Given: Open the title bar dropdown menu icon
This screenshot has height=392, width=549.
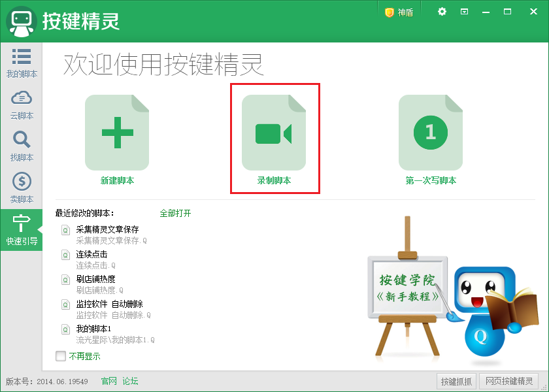Looking at the screenshot, I should 464,12.
